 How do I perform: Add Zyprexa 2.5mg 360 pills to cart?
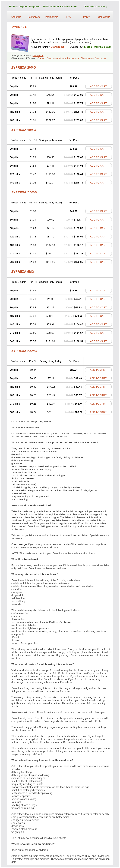98,412
